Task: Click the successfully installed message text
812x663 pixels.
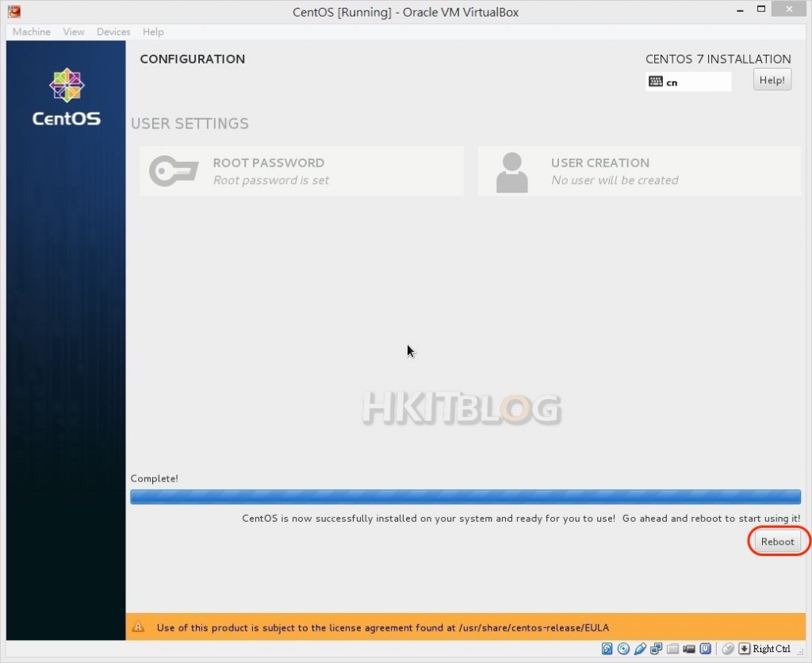Action: pos(521,519)
